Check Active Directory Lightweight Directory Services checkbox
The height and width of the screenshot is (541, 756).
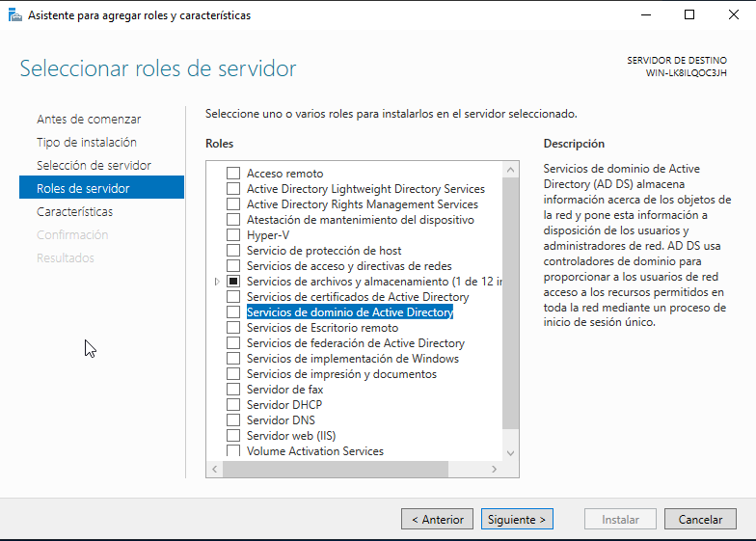coord(233,189)
